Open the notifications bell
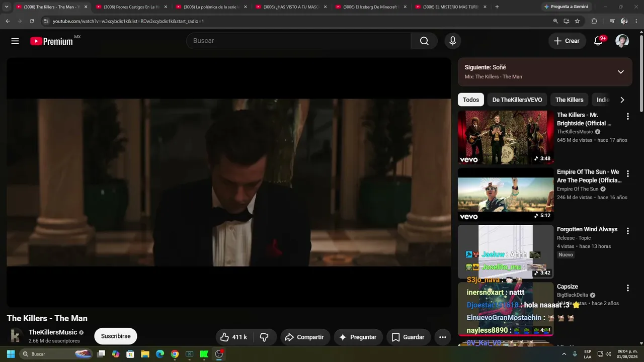 point(598,41)
